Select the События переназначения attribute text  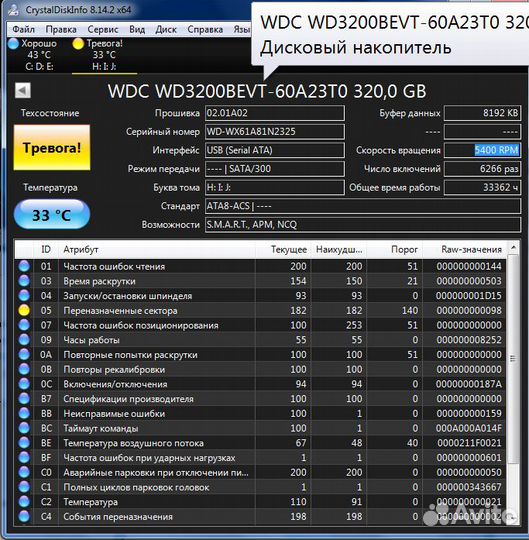tap(118, 517)
